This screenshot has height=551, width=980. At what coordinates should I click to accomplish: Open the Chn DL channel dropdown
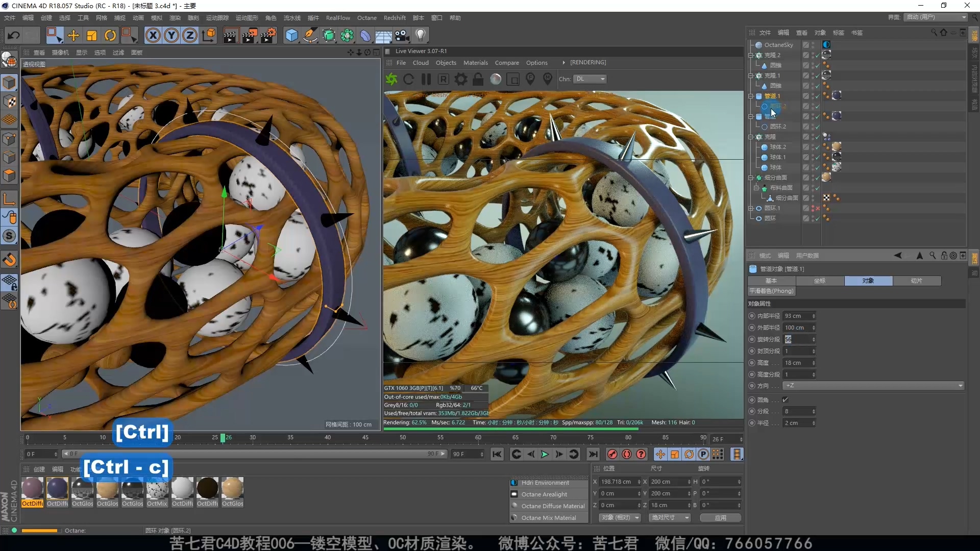590,79
